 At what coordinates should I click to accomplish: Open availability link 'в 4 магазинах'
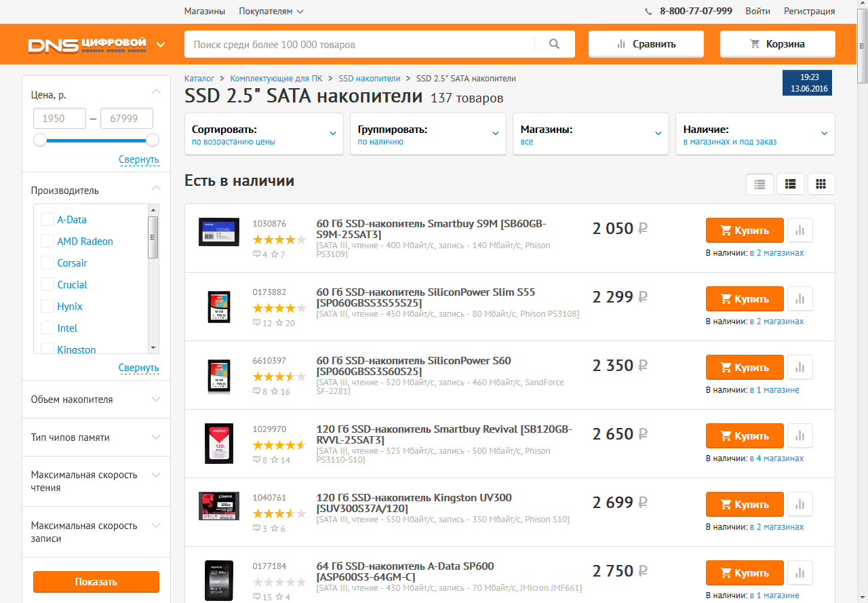(x=776, y=459)
